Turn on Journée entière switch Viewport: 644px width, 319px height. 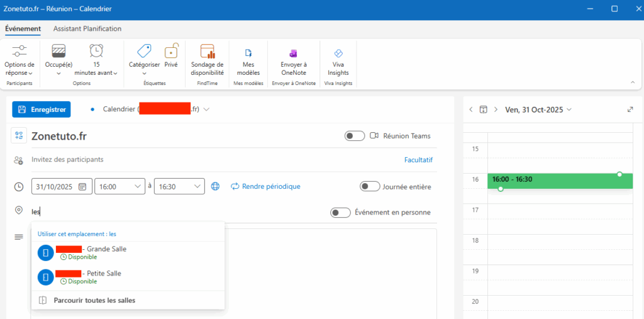[370, 186]
